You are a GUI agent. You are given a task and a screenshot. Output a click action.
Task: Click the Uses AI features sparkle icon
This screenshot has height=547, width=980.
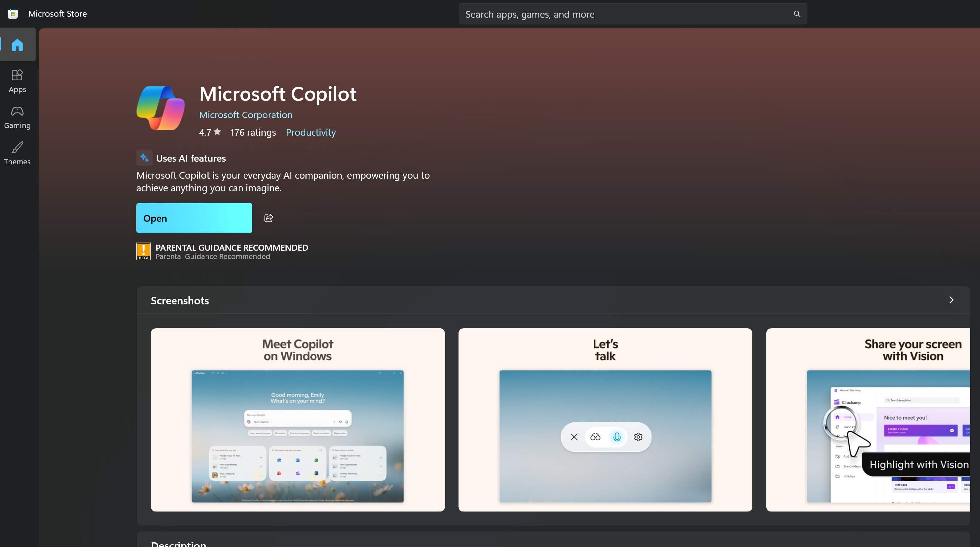coord(144,158)
